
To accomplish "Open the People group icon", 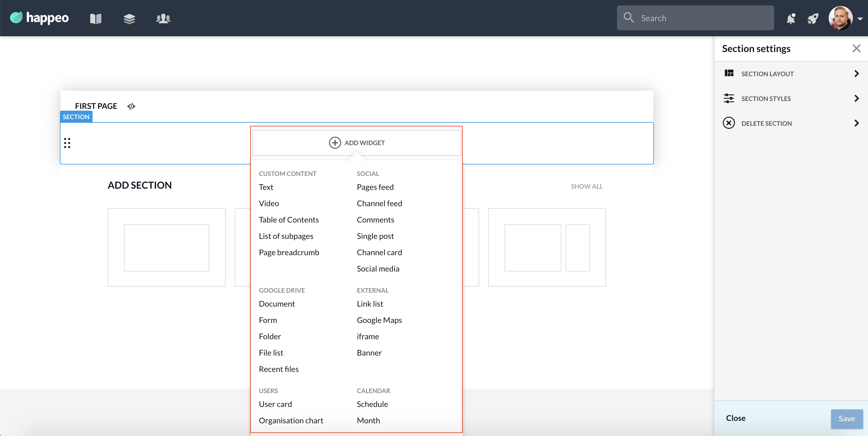I will [x=163, y=18].
